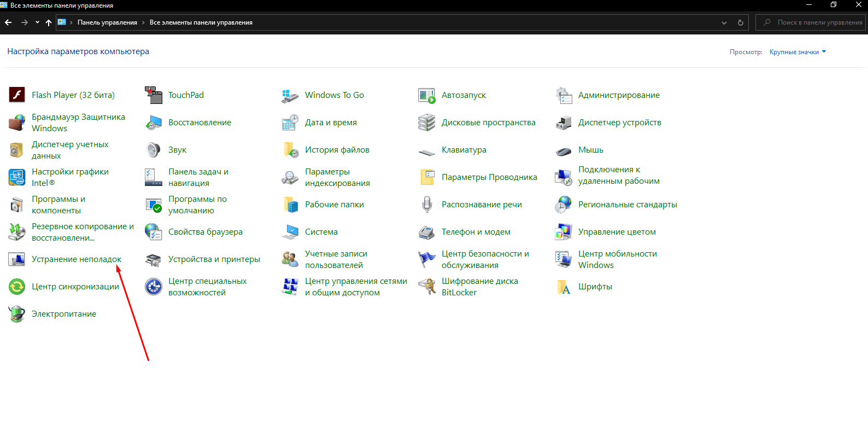Screen dimensions: 868x431
Task: Open the Шрифты fonts icon
Action: pos(564,287)
